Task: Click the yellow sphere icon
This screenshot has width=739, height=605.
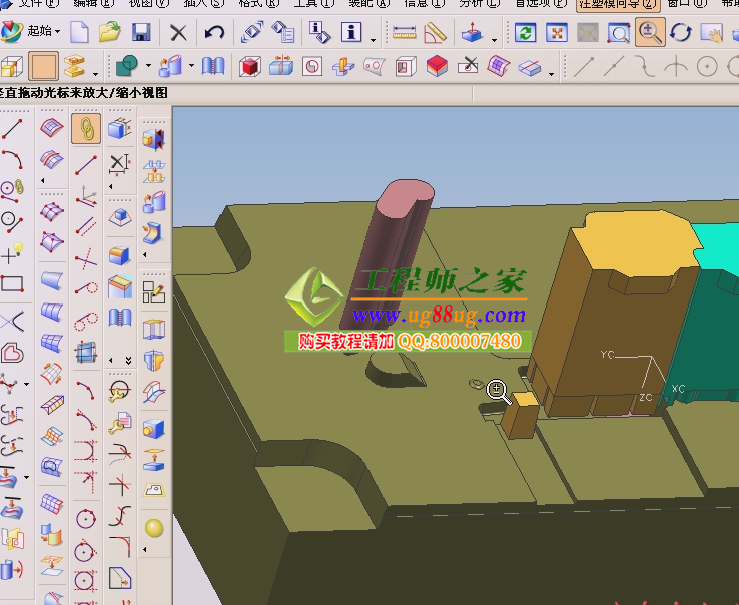Action: pos(153,527)
